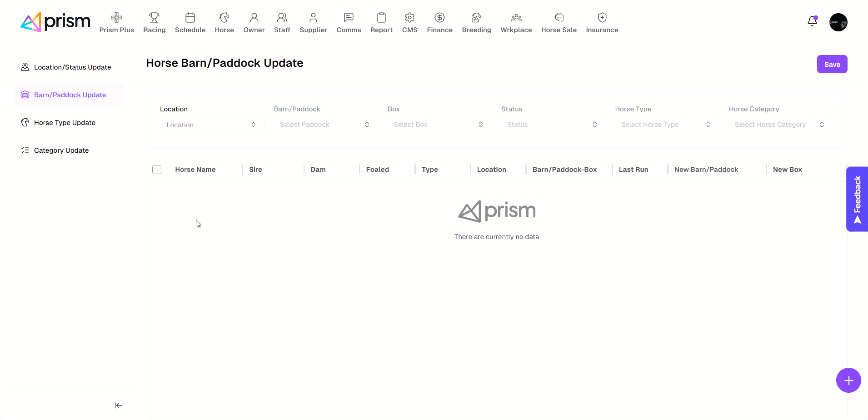Open the Breeding module icon
Screen dimensions: 868x420
(476, 18)
